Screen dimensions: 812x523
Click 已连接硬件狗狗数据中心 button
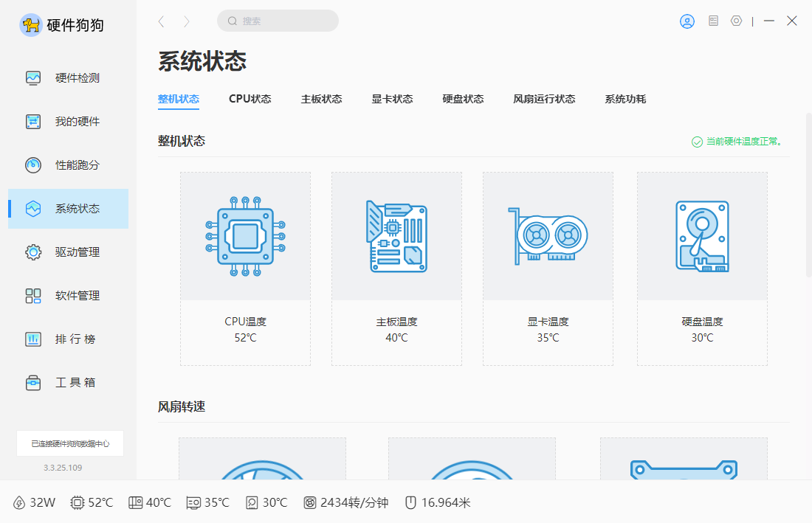[x=70, y=443]
